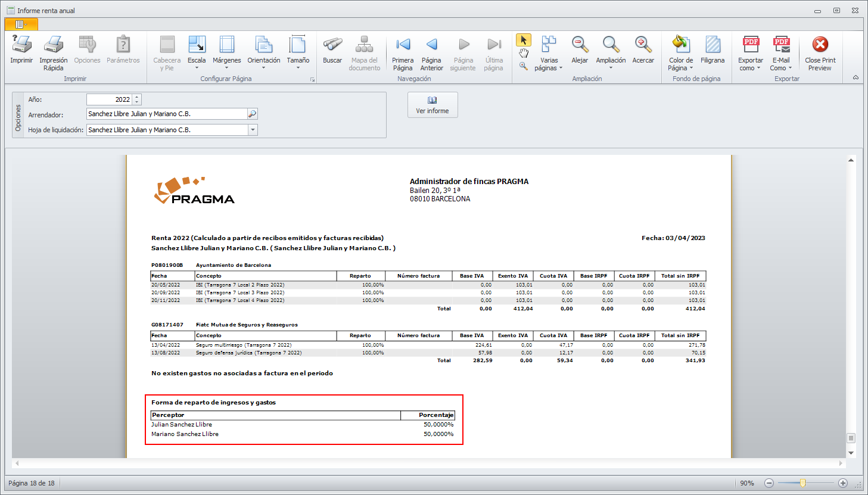Enable the magnifier tool in toolbar

(x=523, y=67)
